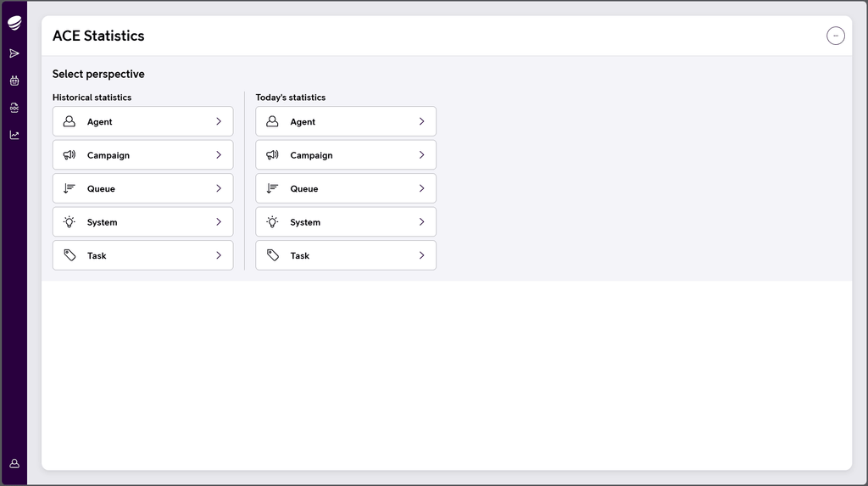Image resolution: width=868 pixels, height=486 pixels.
Task: Expand the Historical statistics Queue chevron
Action: 219,188
